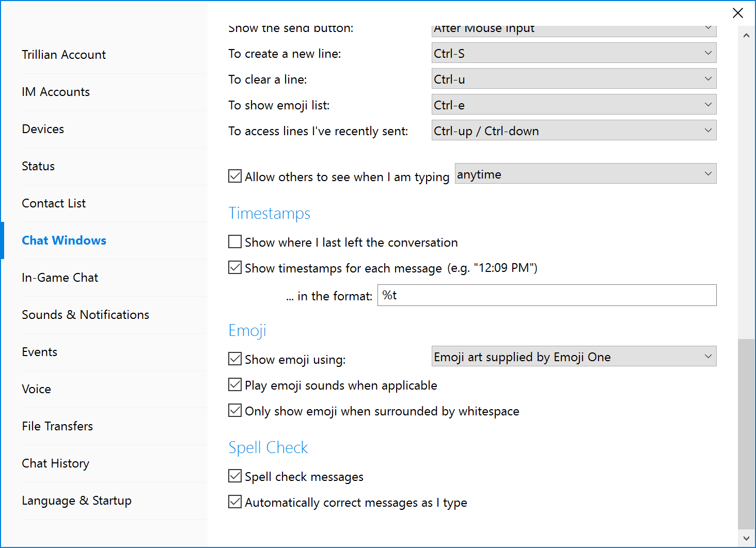The height and width of the screenshot is (548, 756).
Task: Click the Emoji section heading
Action: pyautogui.click(x=247, y=330)
